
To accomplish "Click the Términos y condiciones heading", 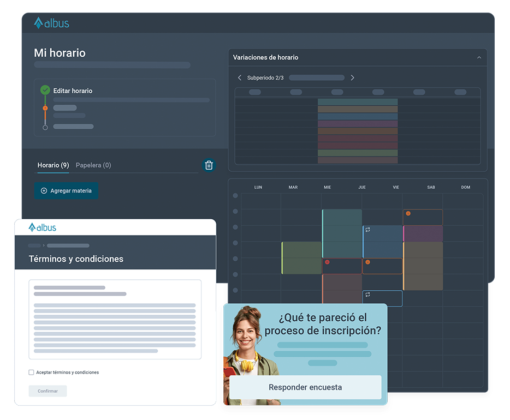I will (76, 259).
